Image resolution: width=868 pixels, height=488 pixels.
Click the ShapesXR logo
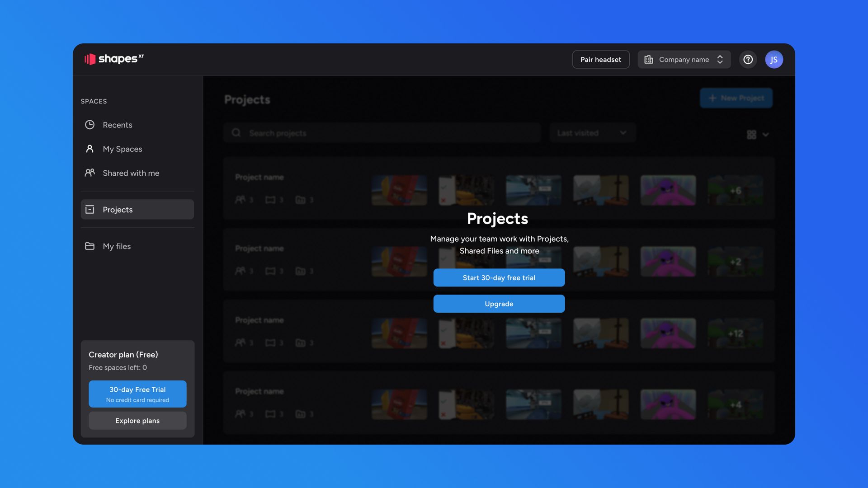114,59
